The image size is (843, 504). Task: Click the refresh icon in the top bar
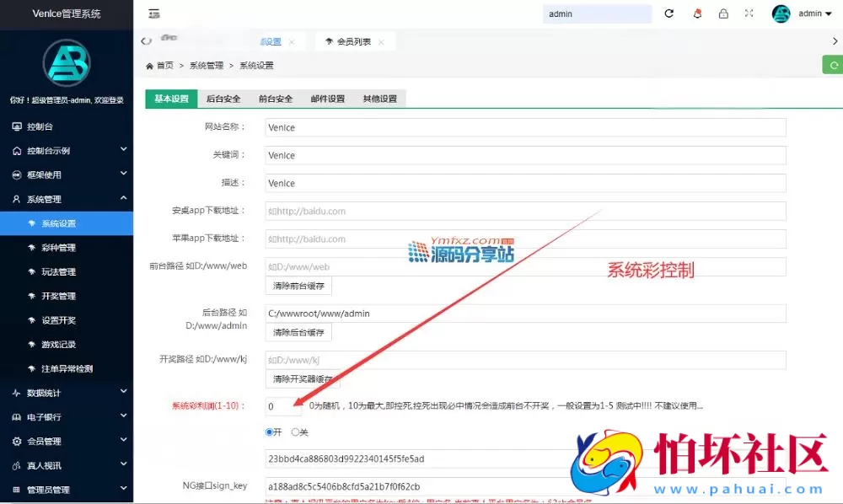coord(668,13)
